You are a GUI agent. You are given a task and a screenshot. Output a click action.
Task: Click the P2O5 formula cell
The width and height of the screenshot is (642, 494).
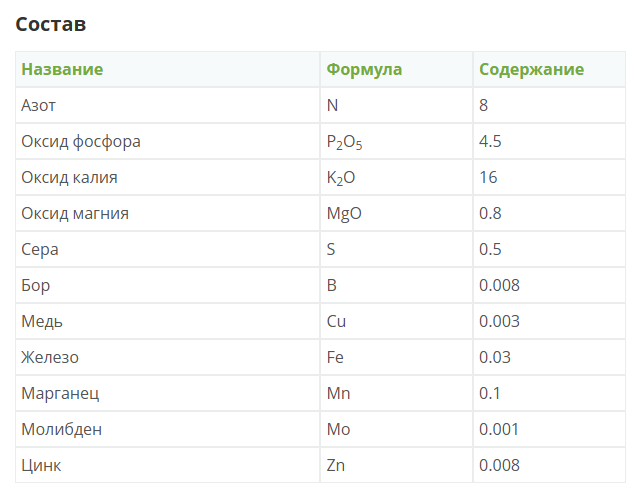click(x=344, y=142)
